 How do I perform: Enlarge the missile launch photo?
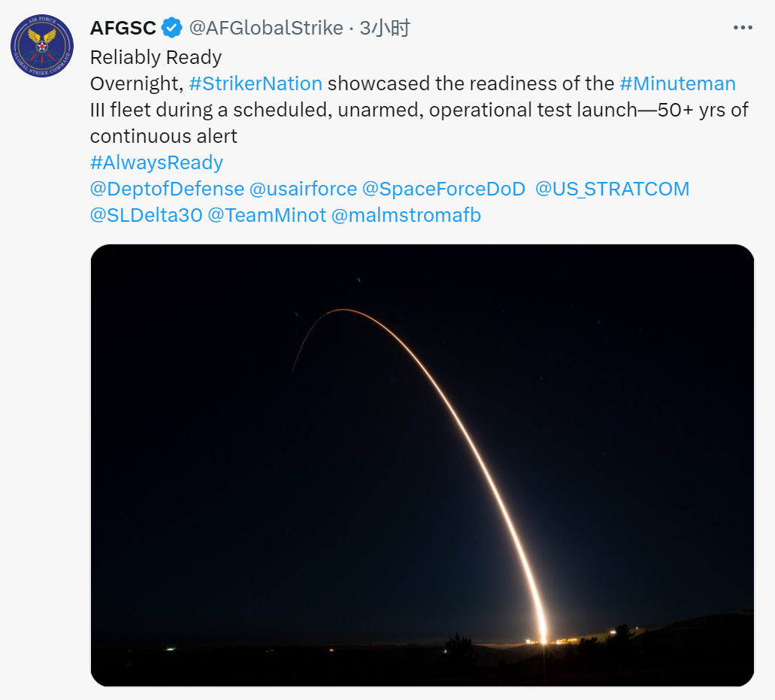click(422, 465)
